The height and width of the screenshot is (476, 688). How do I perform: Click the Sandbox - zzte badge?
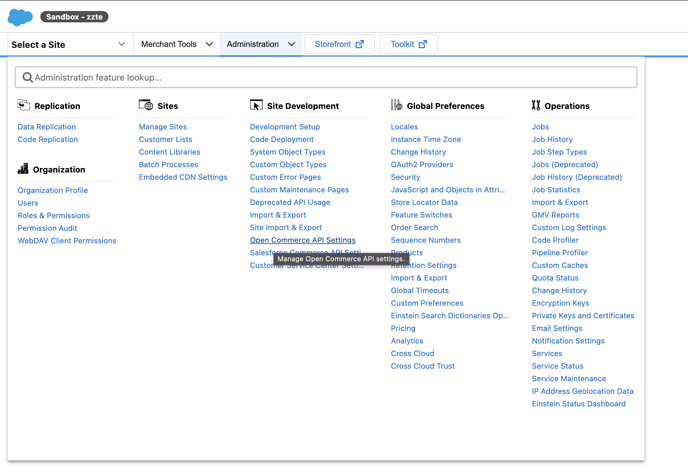pyautogui.click(x=74, y=17)
